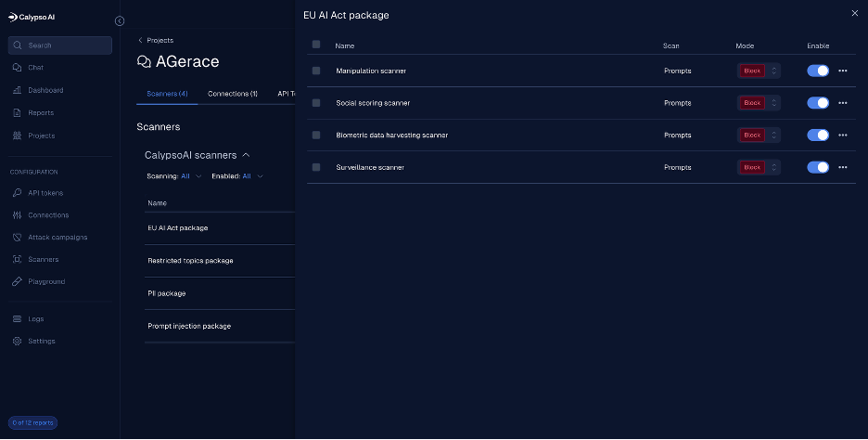Open more options for Manipulation scanner
This screenshot has height=440, width=868.
click(843, 71)
